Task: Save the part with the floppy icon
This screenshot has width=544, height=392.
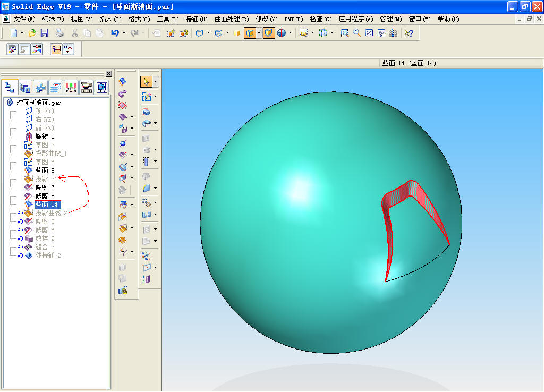Action: [x=45, y=33]
